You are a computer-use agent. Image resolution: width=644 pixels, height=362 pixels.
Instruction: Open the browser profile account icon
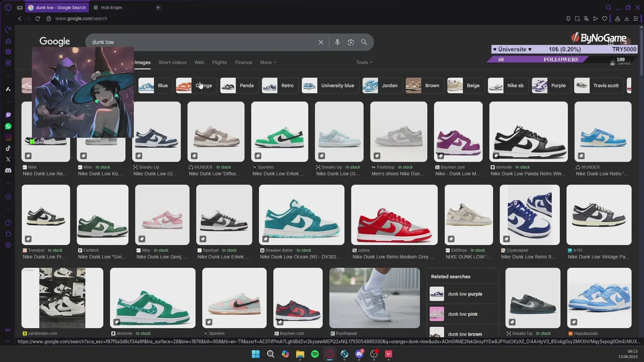617,19
